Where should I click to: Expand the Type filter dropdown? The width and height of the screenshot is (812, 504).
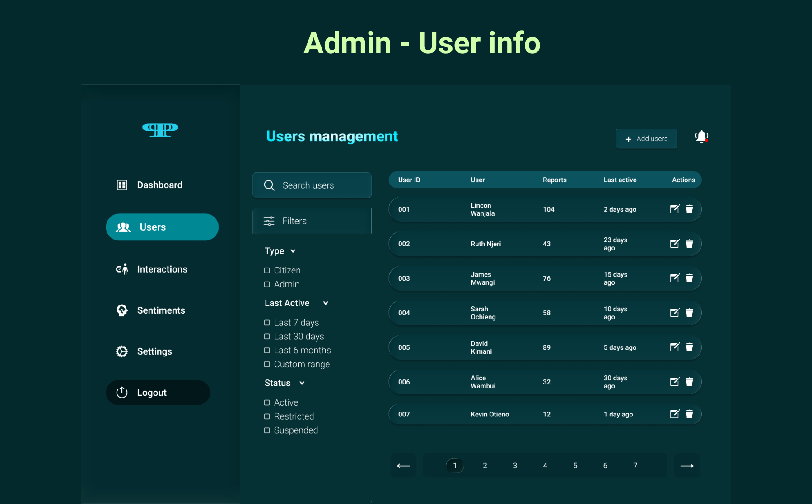pos(293,250)
